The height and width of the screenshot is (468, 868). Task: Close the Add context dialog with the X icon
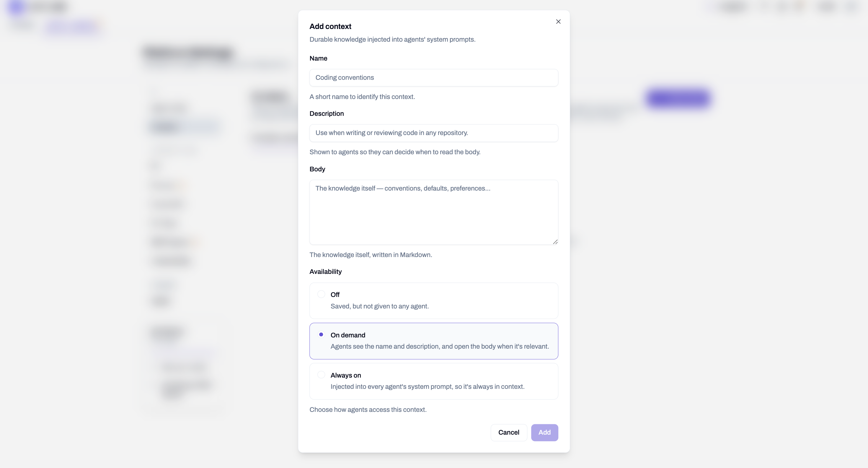coord(558,22)
